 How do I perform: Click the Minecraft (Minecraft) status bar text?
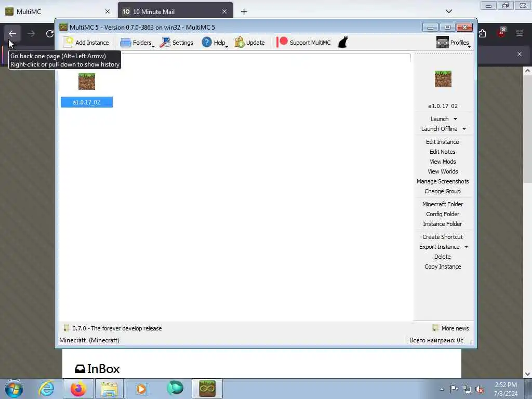point(89,340)
